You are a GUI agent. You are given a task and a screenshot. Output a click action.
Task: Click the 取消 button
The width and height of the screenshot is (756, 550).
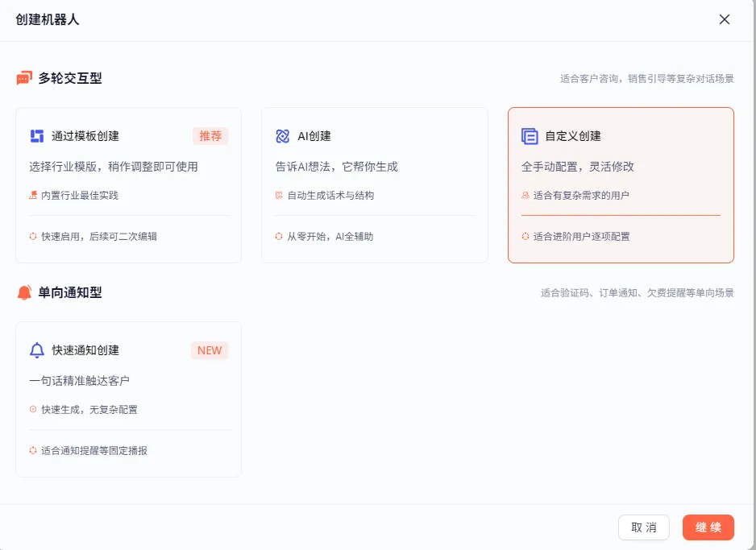point(644,527)
